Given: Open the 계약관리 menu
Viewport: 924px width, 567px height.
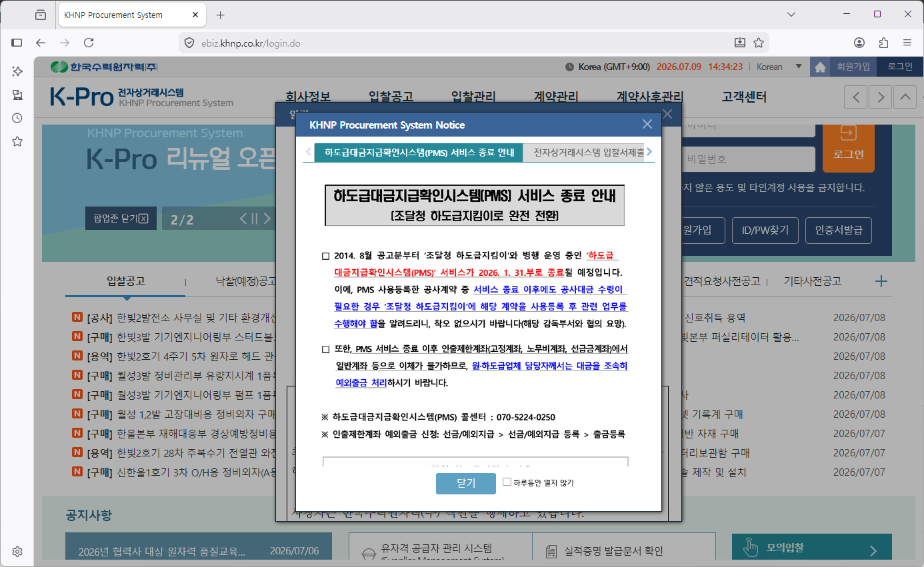Looking at the screenshot, I should pos(556,97).
